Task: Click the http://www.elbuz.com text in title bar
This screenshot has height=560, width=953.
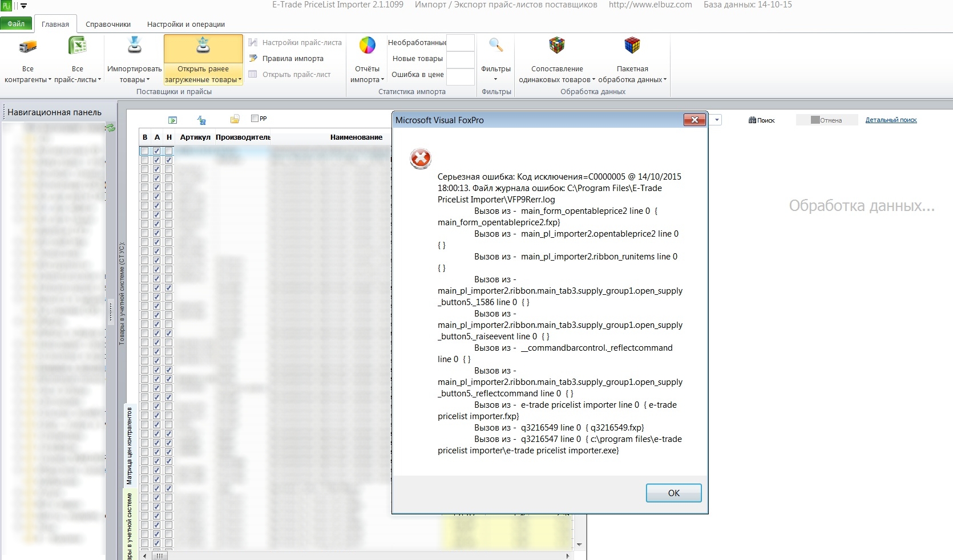Action: (650, 5)
